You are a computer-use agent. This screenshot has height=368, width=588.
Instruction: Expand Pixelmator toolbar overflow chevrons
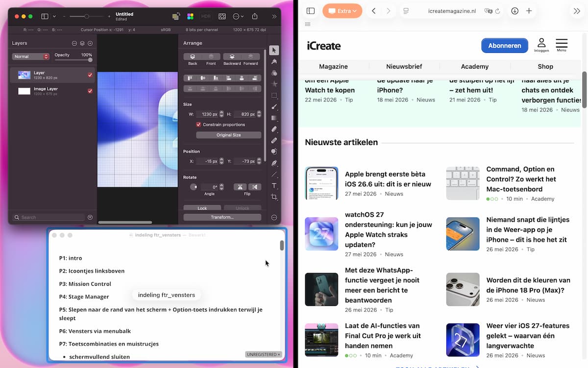pyautogui.click(x=274, y=16)
